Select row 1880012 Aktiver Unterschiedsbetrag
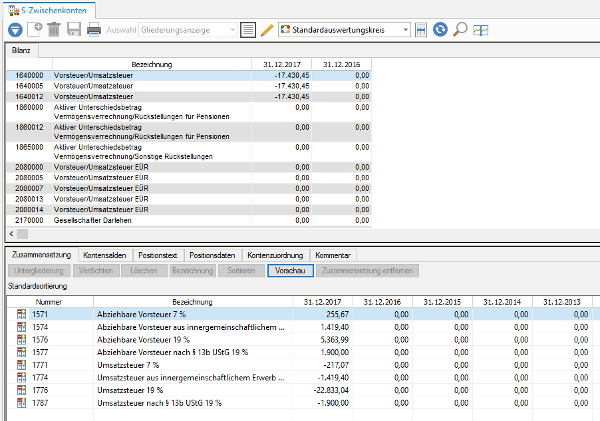The height and width of the screenshot is (421, 600). tap(189, 132)
